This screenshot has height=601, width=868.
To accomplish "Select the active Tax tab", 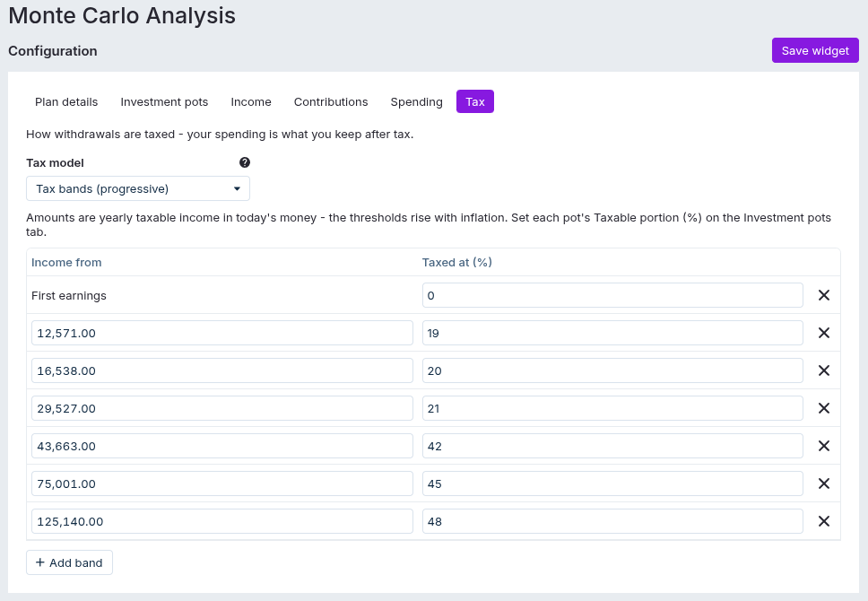I will coord(475,102).
